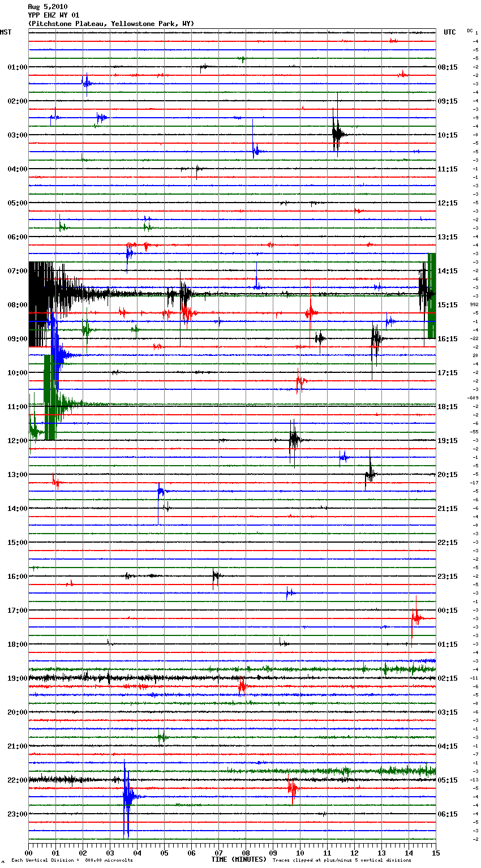Click the Pitchstone Plateau, Yellowstone Park location text

(111, 24)
